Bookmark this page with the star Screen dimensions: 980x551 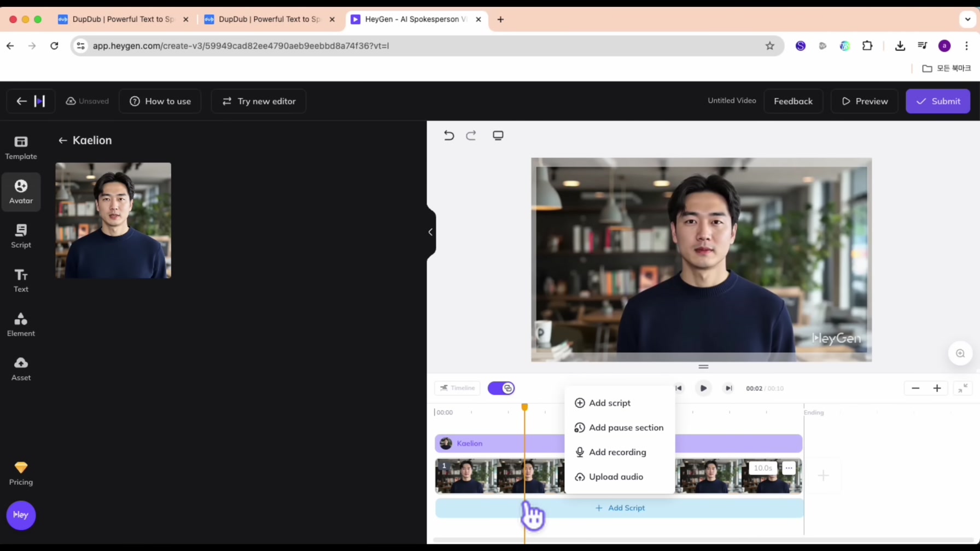[770, 46]
